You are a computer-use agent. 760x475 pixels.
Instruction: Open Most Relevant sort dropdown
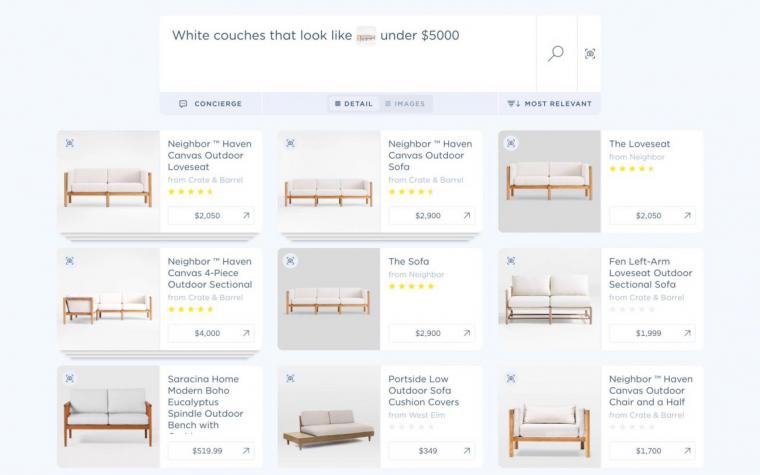(549, 104)
